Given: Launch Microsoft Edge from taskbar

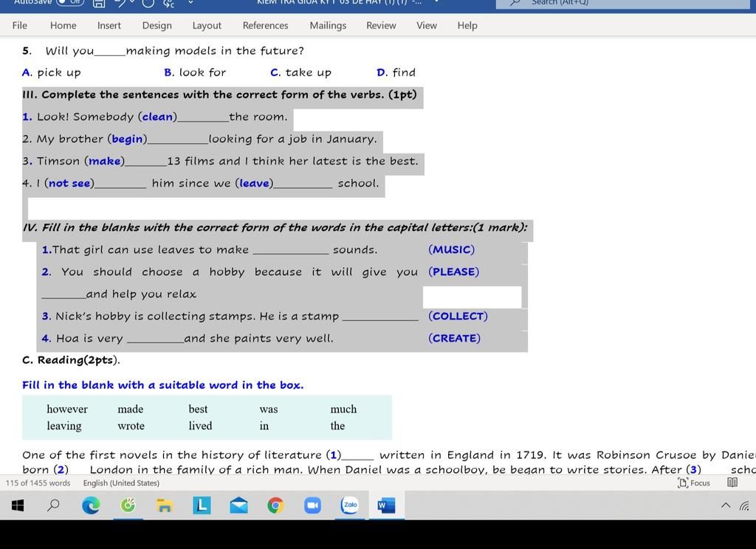Looking at the screenshot, I should [91, 505].
